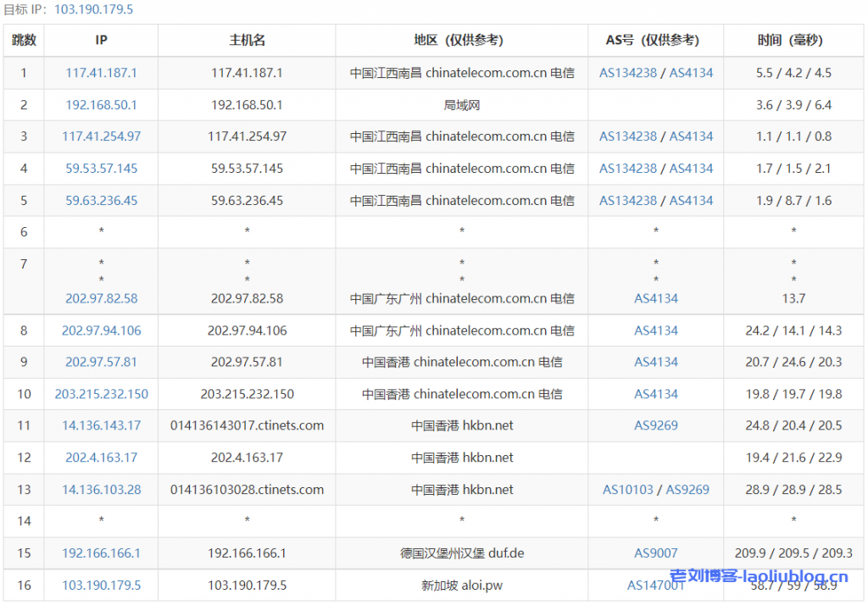Select the LAN IP link 192.168.50.1
The width and height of the screenshot is (868, 605).
click(x=101, y=105)
